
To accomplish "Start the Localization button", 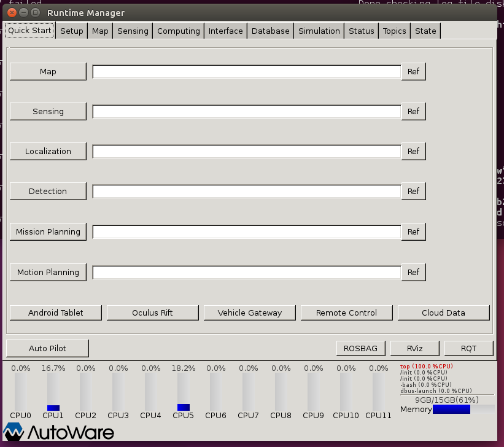I will pyautogui.click(x=48, y=151).
